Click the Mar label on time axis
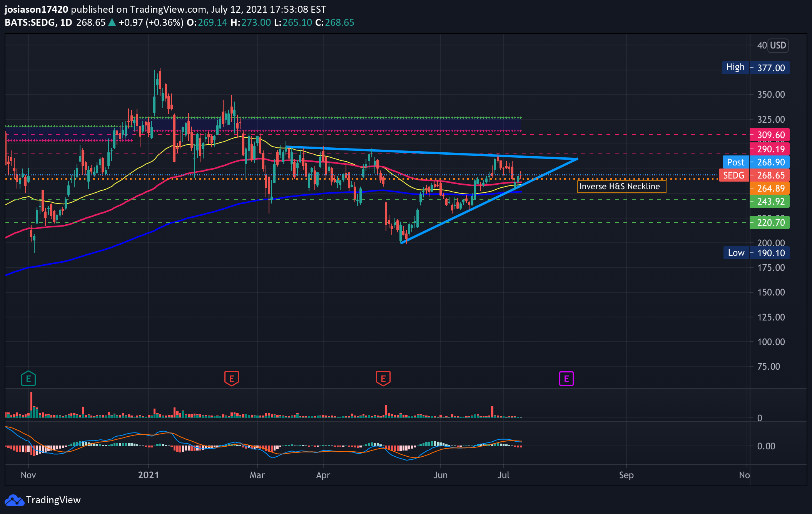 pyautogui.click(x=257, y=475)
